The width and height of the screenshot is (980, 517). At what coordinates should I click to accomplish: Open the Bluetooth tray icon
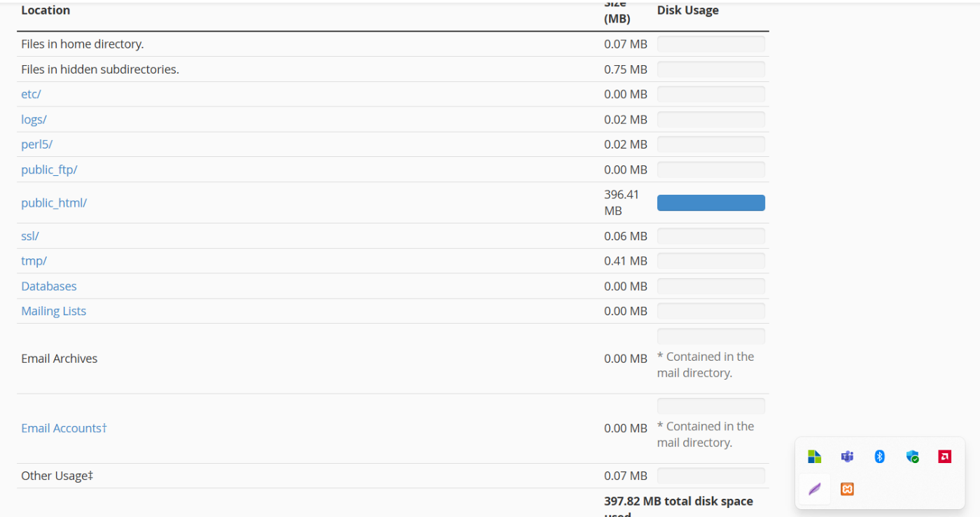pos(880,457)
